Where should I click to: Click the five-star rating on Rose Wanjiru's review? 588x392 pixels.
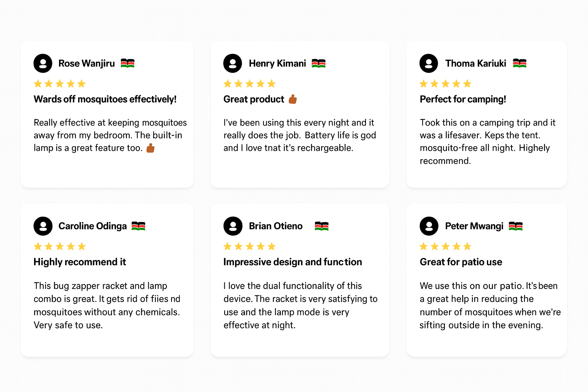click(x=60, y=84)
